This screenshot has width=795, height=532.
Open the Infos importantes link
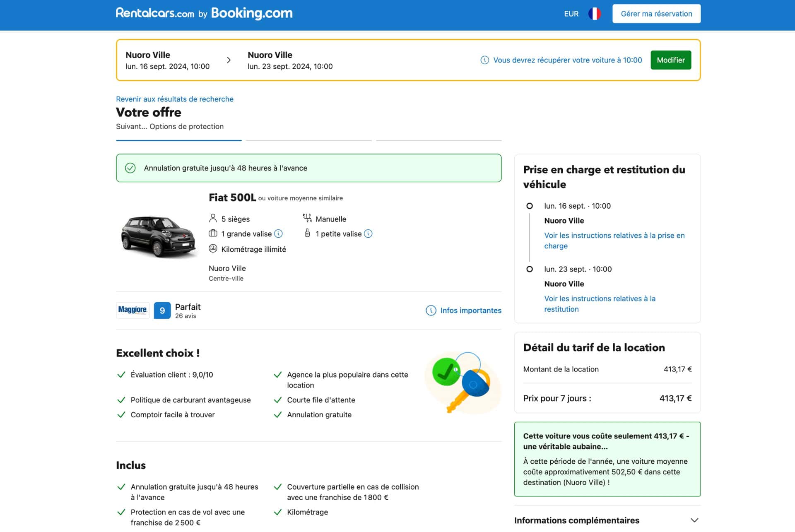(471, 311)
